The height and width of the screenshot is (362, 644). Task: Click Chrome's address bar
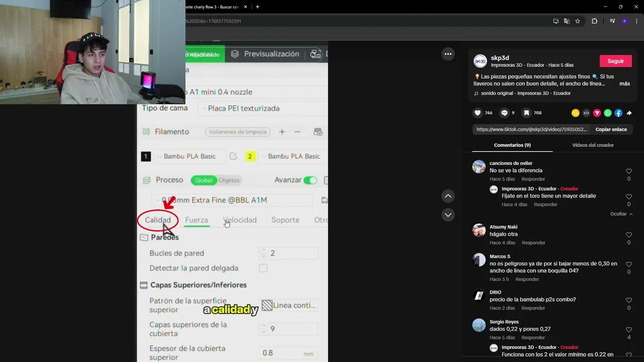click(366, 21)
